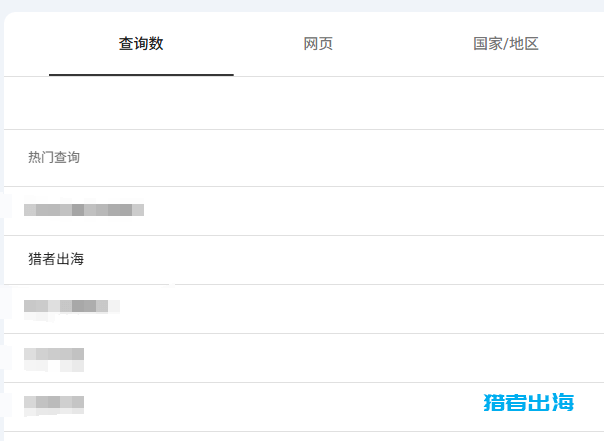Select the 国家/地区 tab
Viewport: 604px width, 441px height.
[x=506, y=44]
